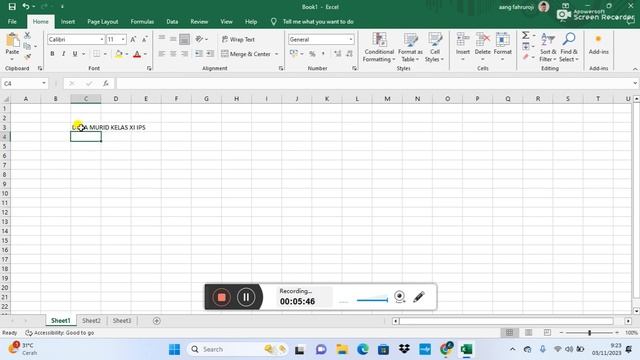Image resolution: width=640 pixels, height=360 pixels.
Task: Click the Tell me what you want to do box
Action: click(318, 22)
